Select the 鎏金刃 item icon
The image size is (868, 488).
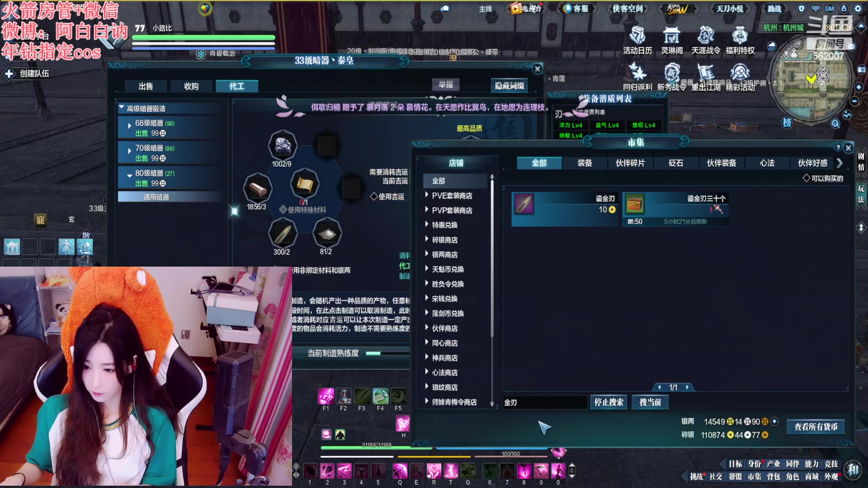524,204
